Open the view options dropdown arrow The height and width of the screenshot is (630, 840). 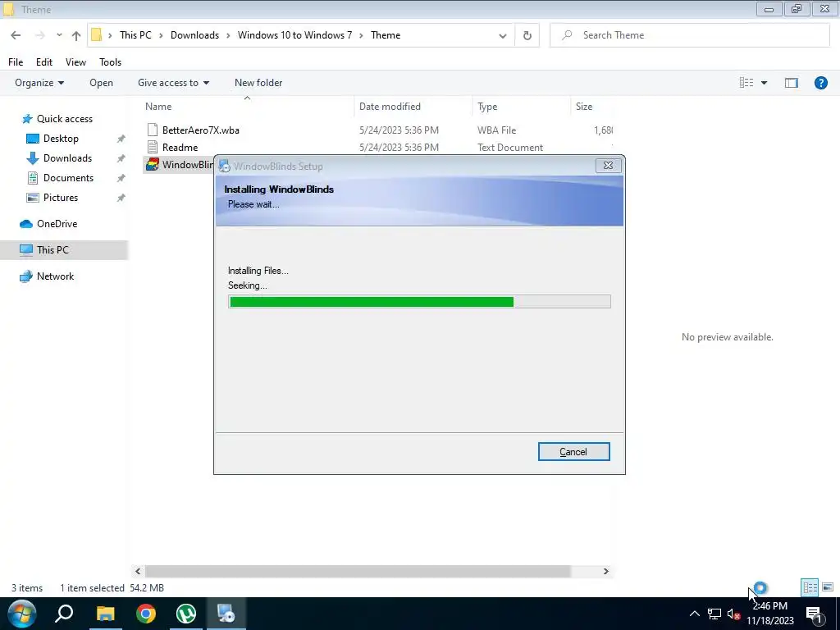764,83
